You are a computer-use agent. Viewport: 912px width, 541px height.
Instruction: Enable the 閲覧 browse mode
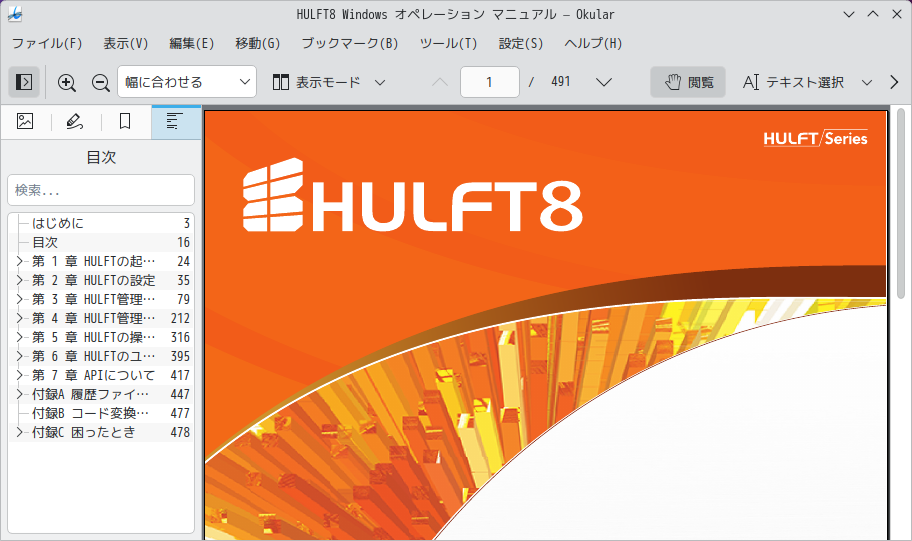click(x=688, y=82)
